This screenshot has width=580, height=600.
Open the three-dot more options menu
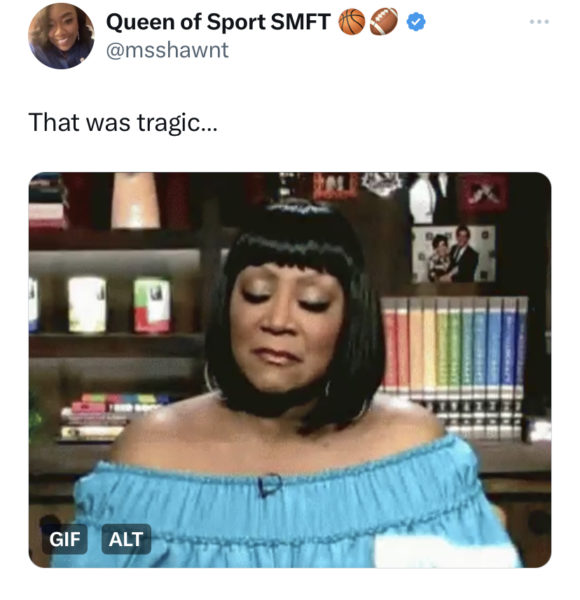pos(539,22)
